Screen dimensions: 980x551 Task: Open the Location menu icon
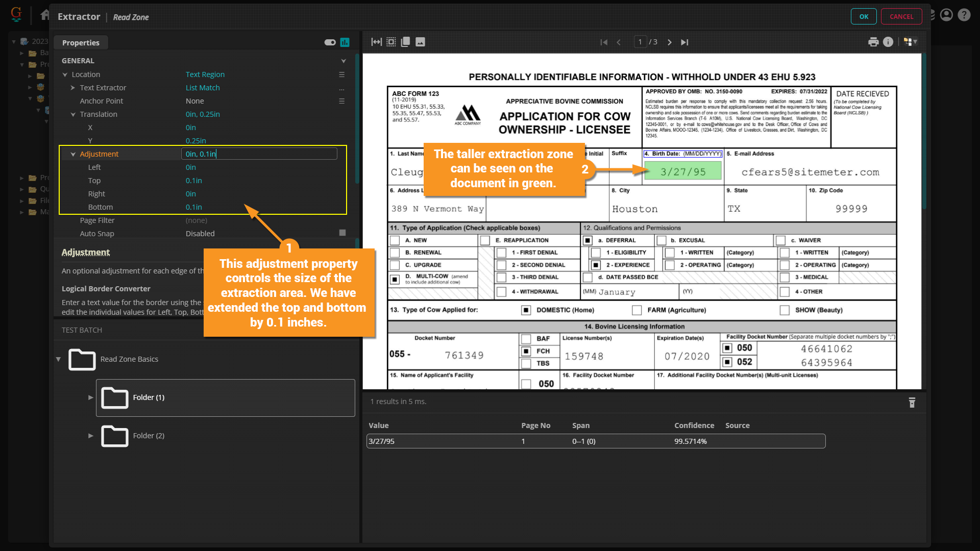[x=341, y=74]
